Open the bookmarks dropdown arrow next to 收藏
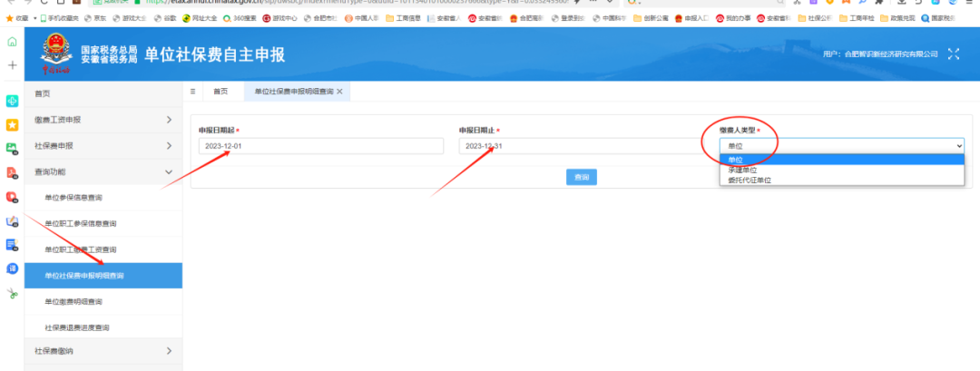 click(x=35, y=18)
